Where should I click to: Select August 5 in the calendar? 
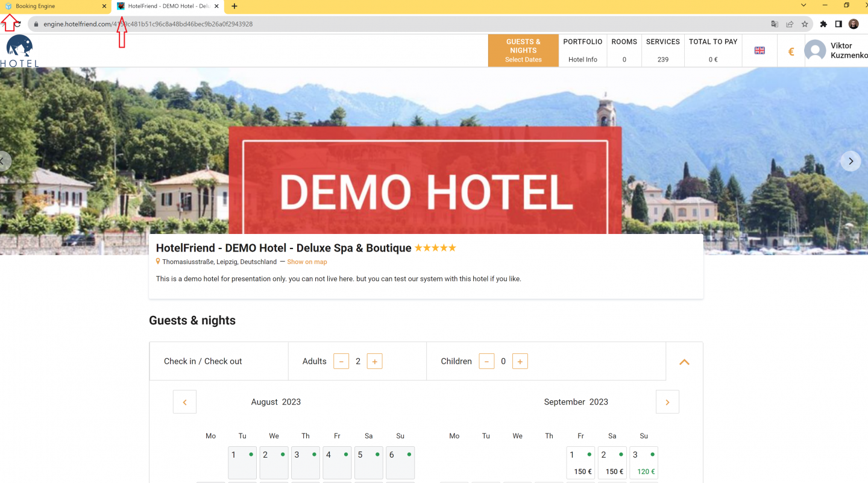tap(369, 463)
